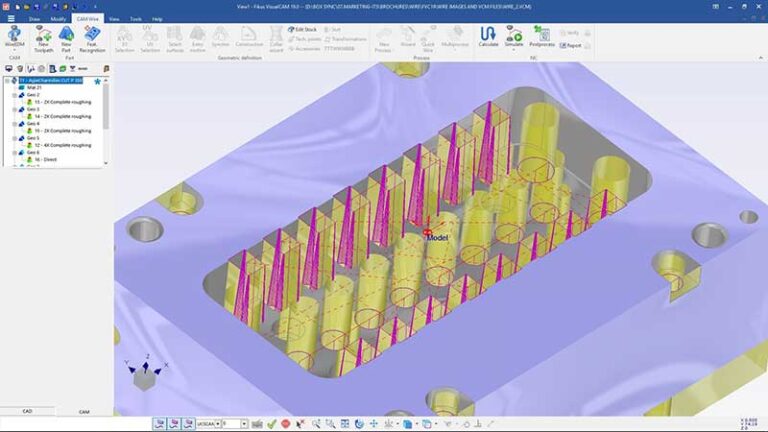Switch to the CAD panel tab
Viewport: 768px width, 432px height.
[x=27, y=411]
